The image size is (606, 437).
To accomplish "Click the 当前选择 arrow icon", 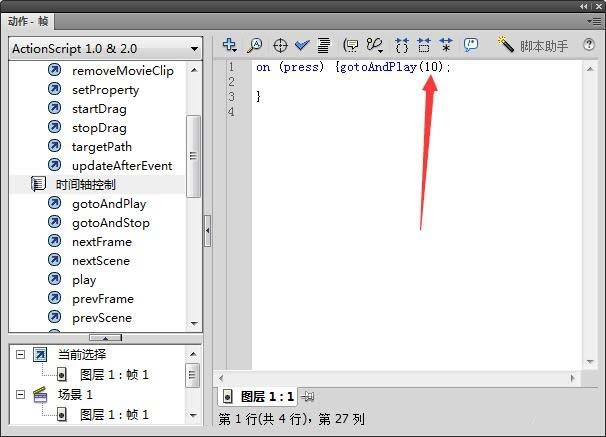I will [40, 354].
